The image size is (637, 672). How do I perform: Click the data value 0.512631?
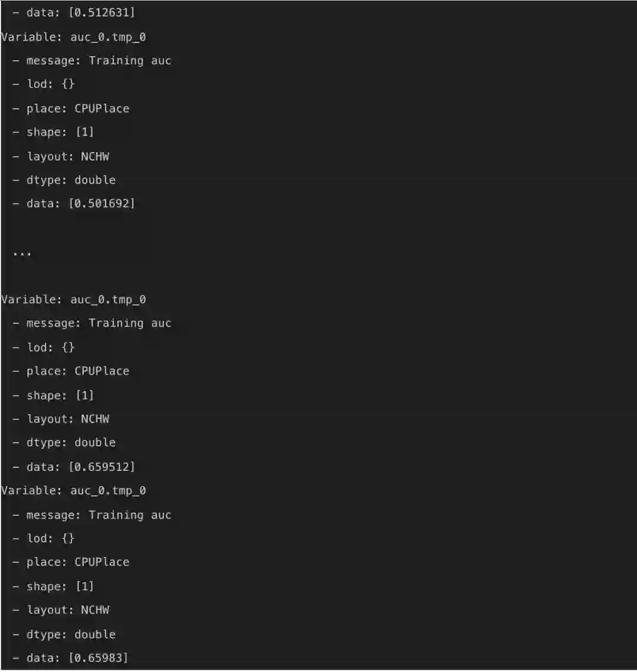pos(102,12)
